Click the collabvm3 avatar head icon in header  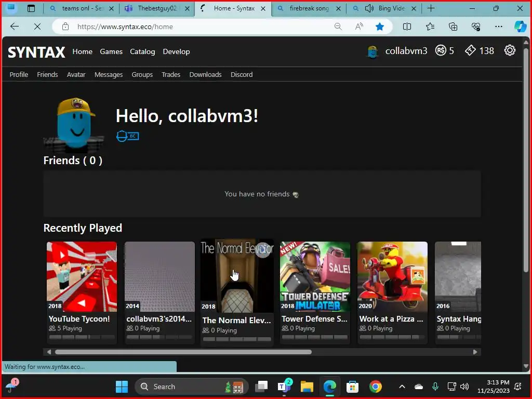[373, 51]
